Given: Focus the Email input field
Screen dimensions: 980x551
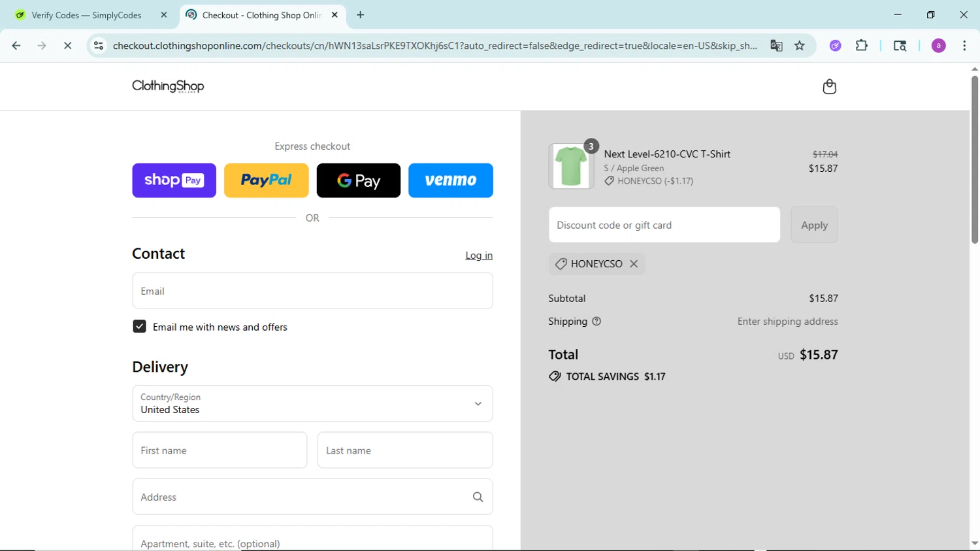Looking at the screenshot, I should (x=312, y=291).
